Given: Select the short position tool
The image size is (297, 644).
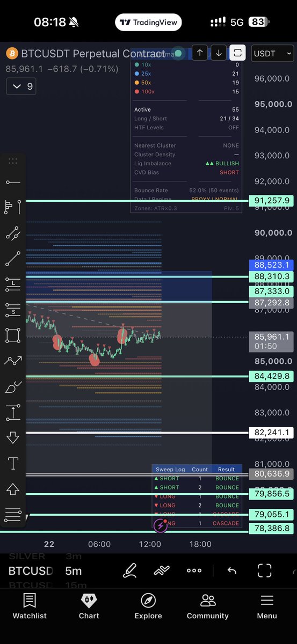Looking at the screenshot, I should [13, 310].
